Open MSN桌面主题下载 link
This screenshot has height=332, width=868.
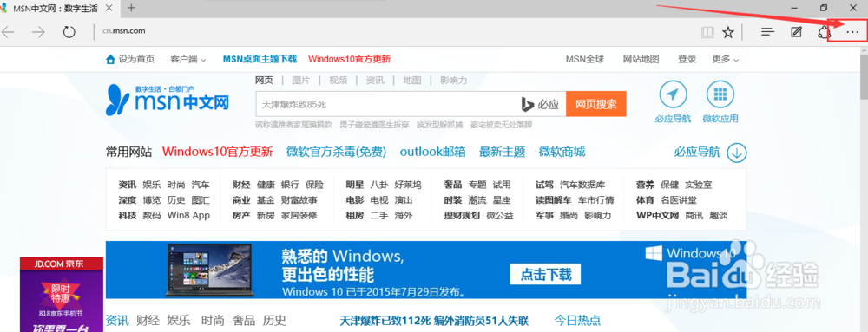click(260, 59)
